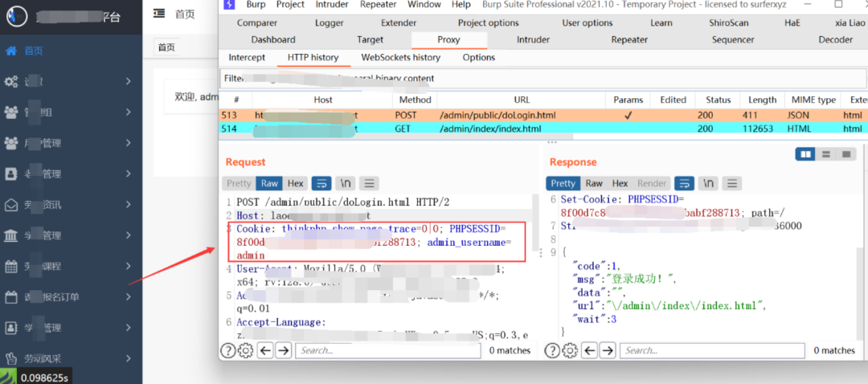This screenshot has height=384, width=868.
Task: Switch to WebSockets history sub-tab
Action: [401, 58]
